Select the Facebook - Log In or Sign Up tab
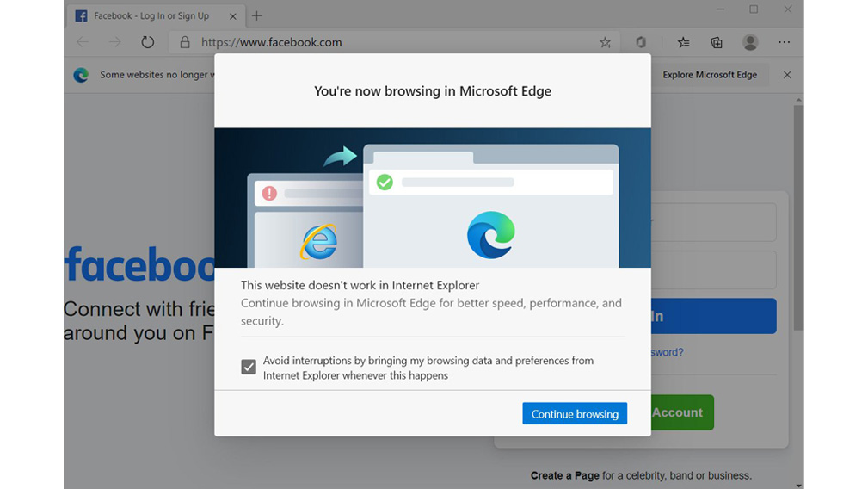Image resolution: width=868 pixels, height=489 pixels. (x=155, y=16)
